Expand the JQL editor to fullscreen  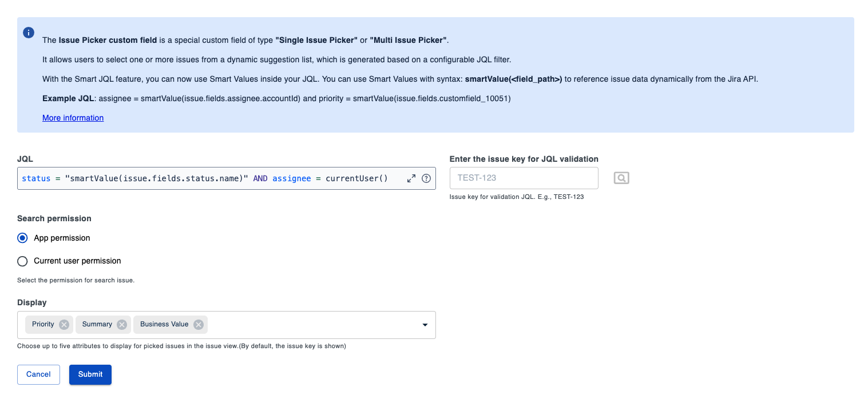(411, 178)
